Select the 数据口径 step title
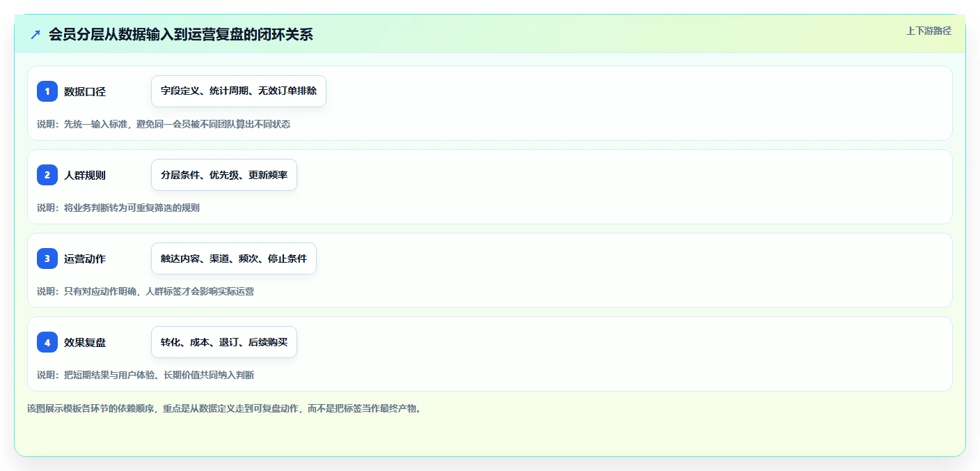This screenshot has width=980, height=471. [85, 91]
